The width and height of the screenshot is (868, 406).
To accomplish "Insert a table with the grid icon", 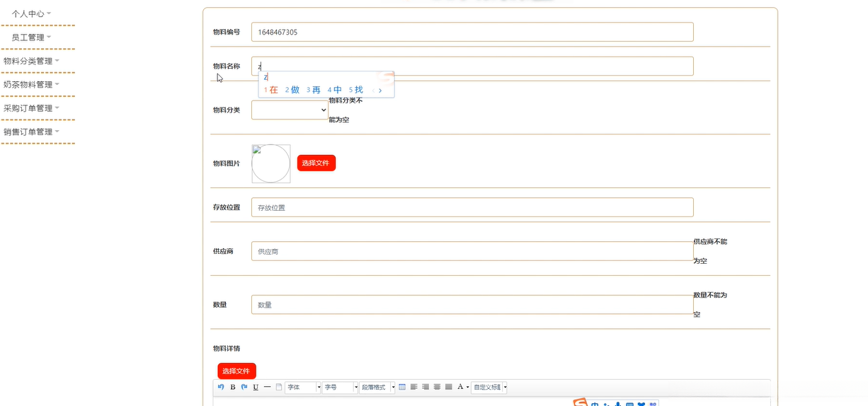I will [x=402, y=387].
